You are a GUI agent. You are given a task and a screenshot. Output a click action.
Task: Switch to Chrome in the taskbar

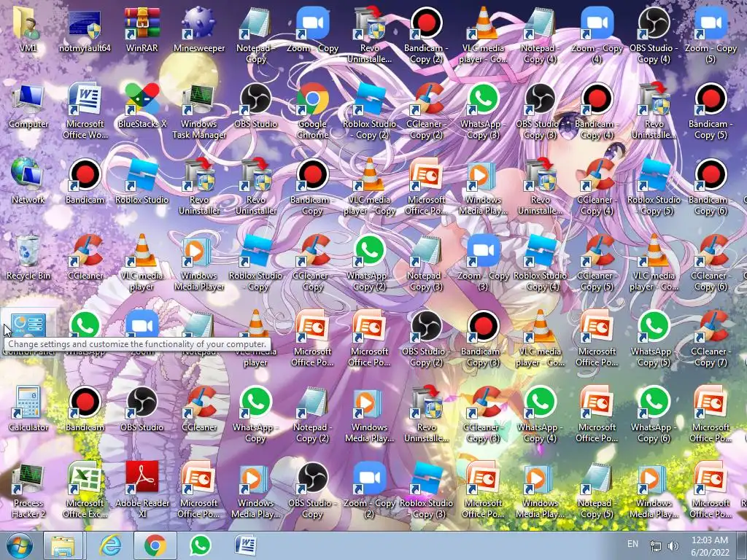click(155, 545)
